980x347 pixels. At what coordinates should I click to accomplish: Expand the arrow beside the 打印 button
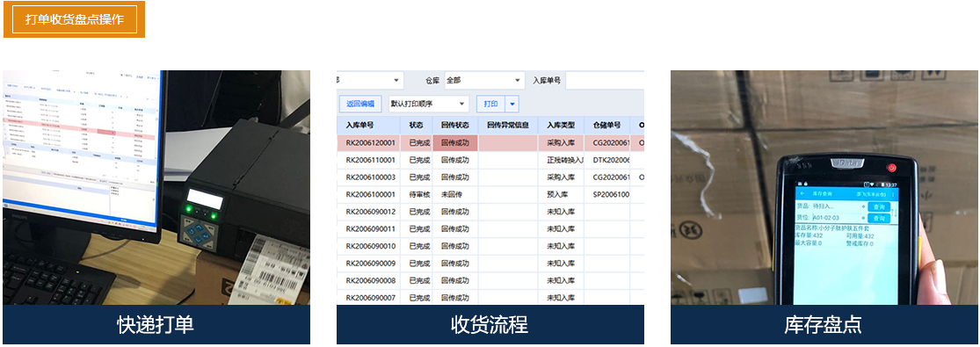tap(512, 104)
